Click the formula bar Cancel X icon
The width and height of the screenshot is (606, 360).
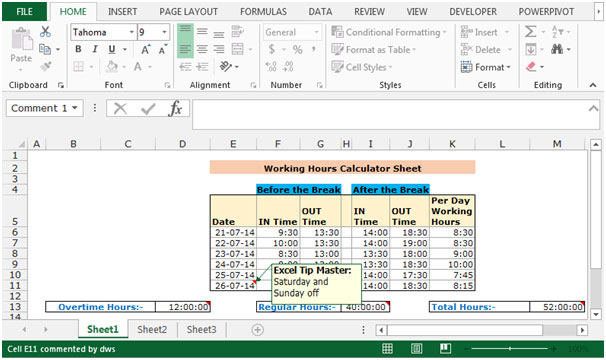(120, 109)
